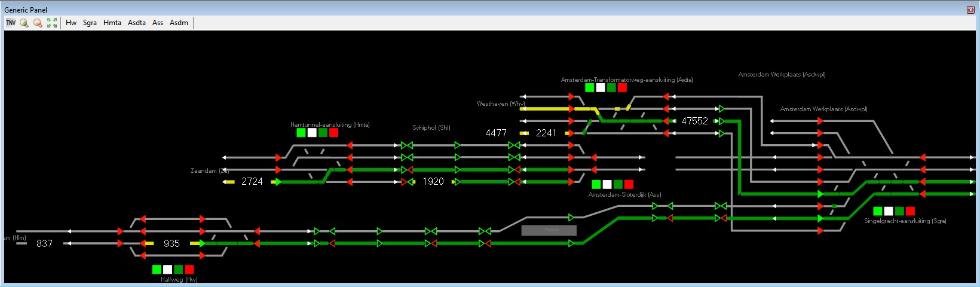Select train number 935
Viewport: 980px width, 287px height.
(171, 243)
